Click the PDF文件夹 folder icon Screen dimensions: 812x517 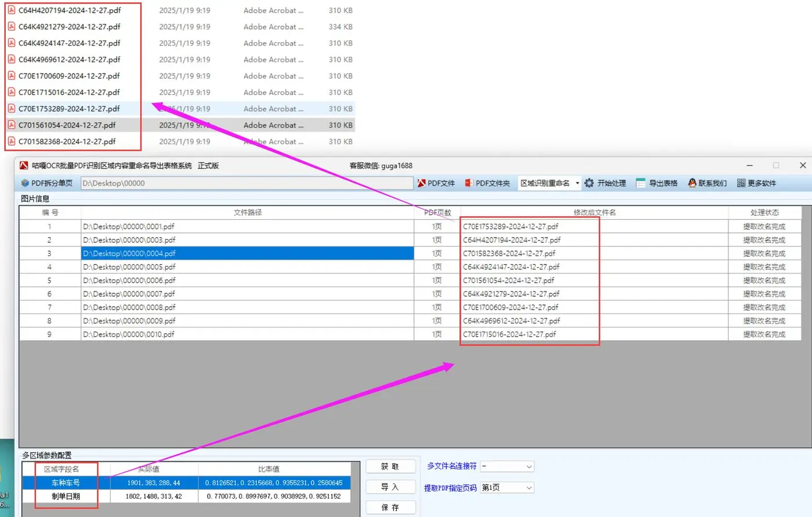coord(468,183)
